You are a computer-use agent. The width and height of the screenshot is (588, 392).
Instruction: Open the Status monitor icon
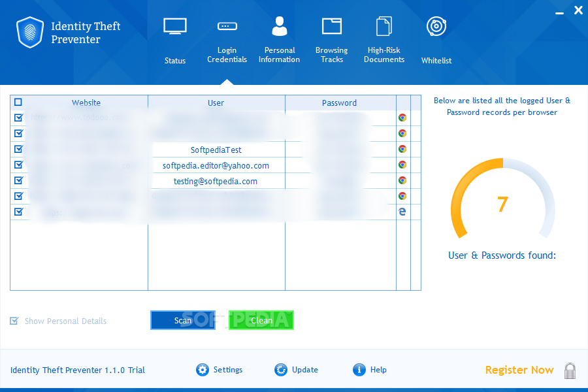pos(174,26)
